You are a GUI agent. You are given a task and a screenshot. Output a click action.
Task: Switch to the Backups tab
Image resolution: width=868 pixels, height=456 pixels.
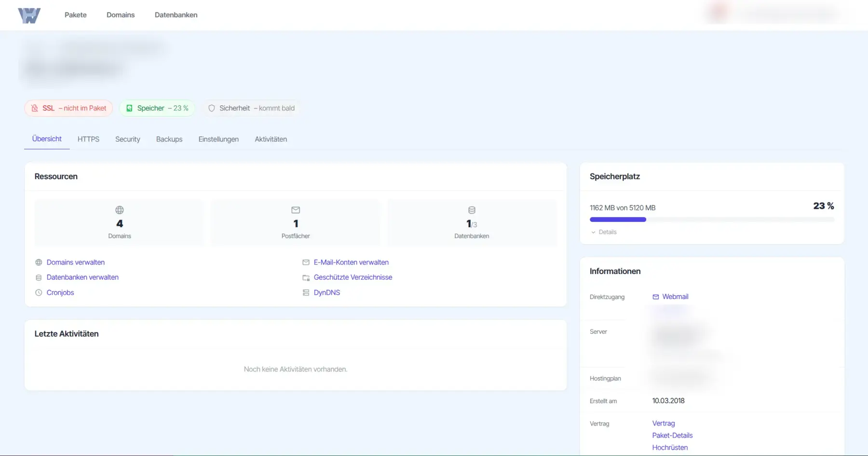click(169, 139)
